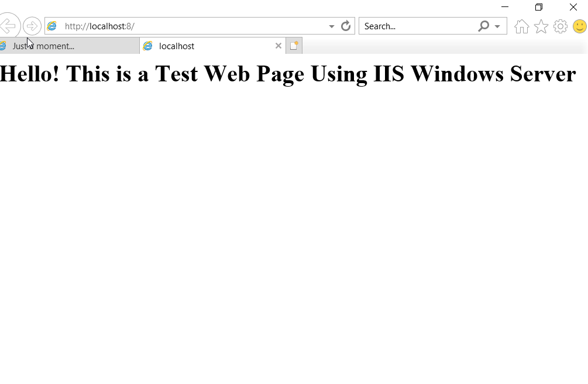Click the IE page icon in address bar

pos(52,26)
